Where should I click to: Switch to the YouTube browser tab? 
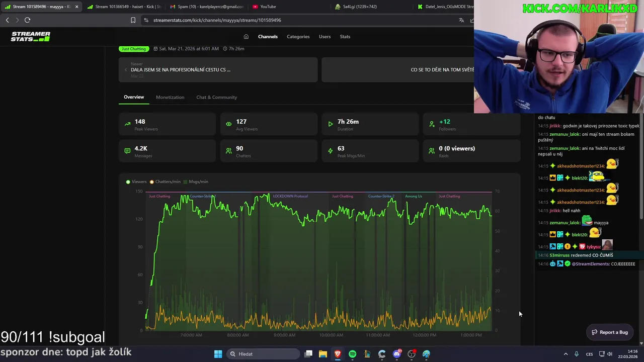[x=289, y=7]
